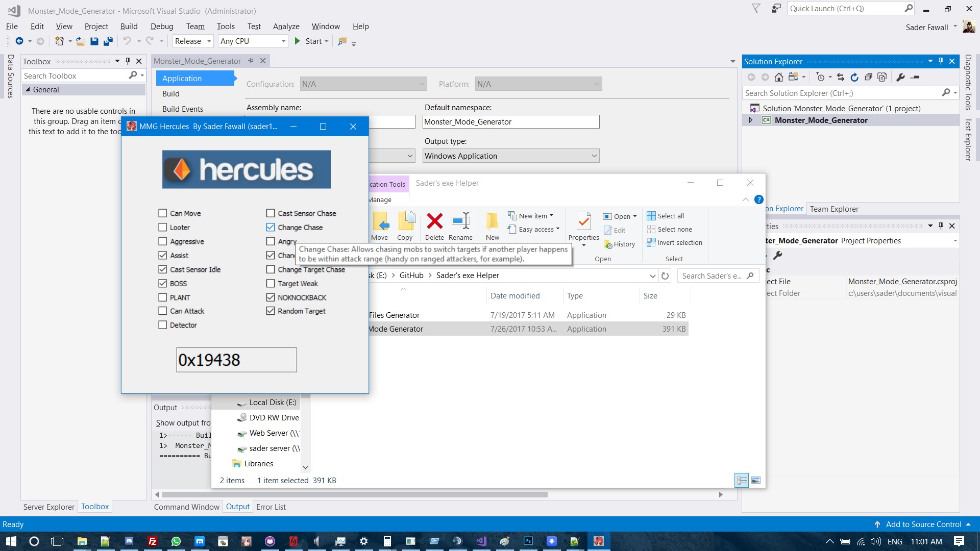Click the red Delete icon in Explorer ribbon
The image size is (980, 551).
tap(434, 221)
